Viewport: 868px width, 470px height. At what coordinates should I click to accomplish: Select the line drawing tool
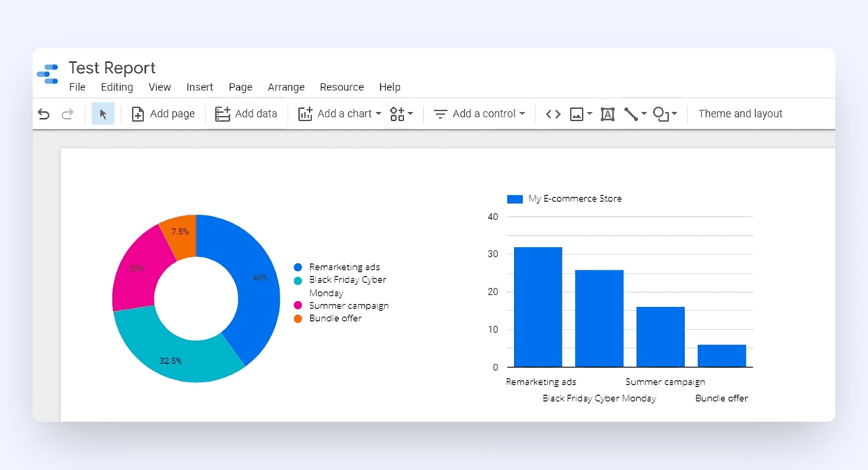click(631, 114)
